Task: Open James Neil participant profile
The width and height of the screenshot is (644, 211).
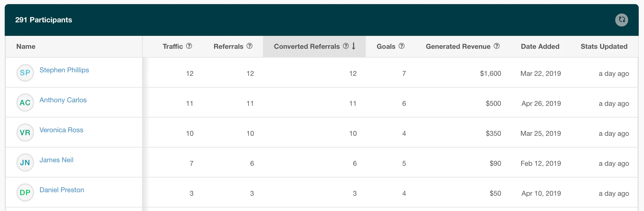Action: 56,160
